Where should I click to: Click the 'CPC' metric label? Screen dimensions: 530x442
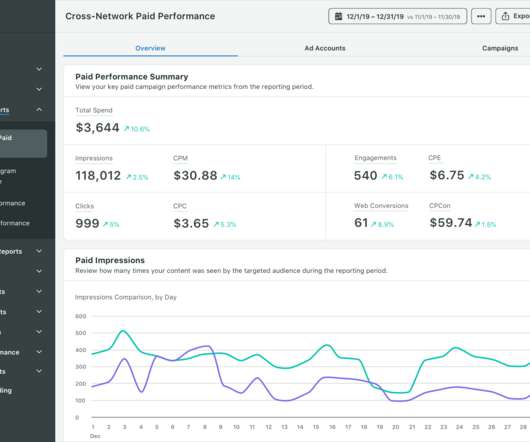coord(180,206)
